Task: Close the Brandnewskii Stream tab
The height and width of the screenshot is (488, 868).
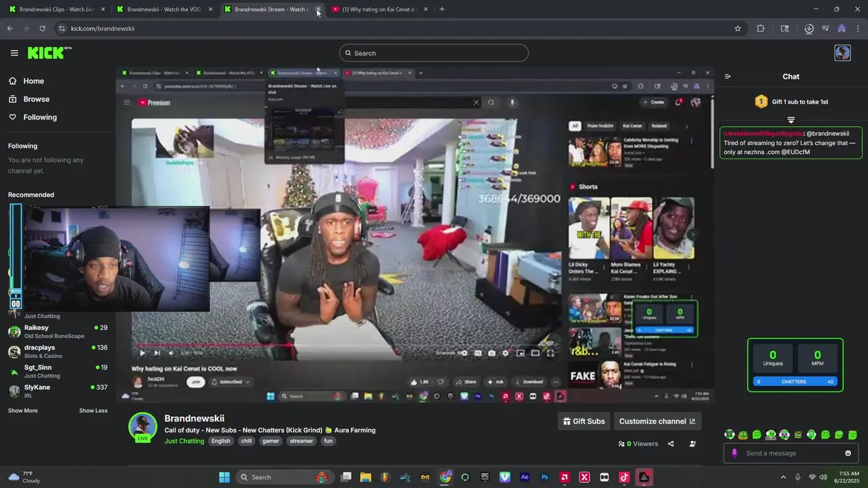Action: click(x=318, y=9)
